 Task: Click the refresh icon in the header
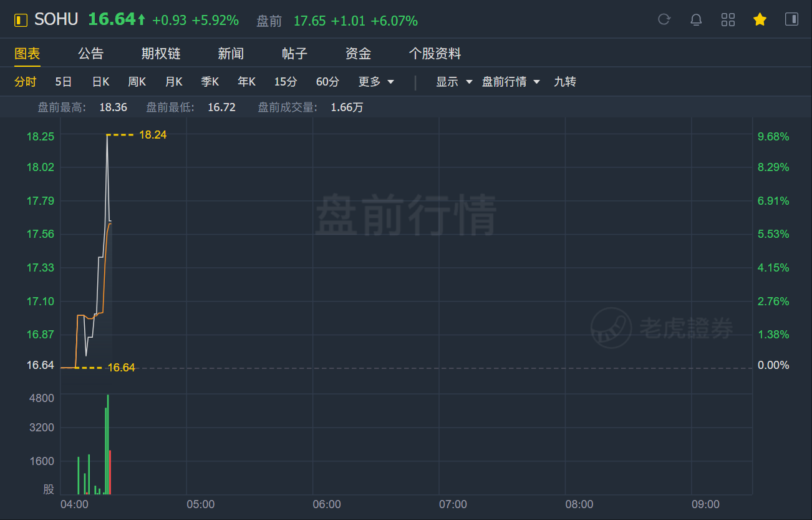pyautogui.click(x=664, y=19)
